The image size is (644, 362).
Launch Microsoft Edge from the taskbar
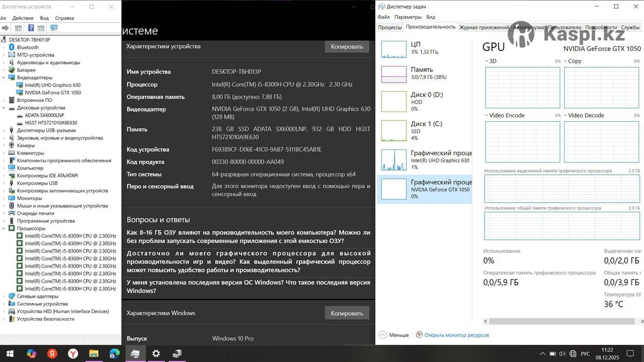click(x=114, y=353)
